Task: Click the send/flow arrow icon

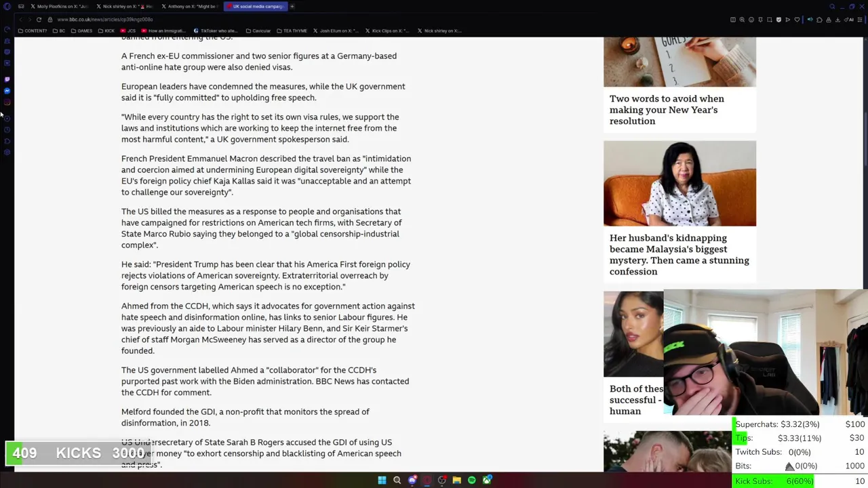Action: point(787,20)
